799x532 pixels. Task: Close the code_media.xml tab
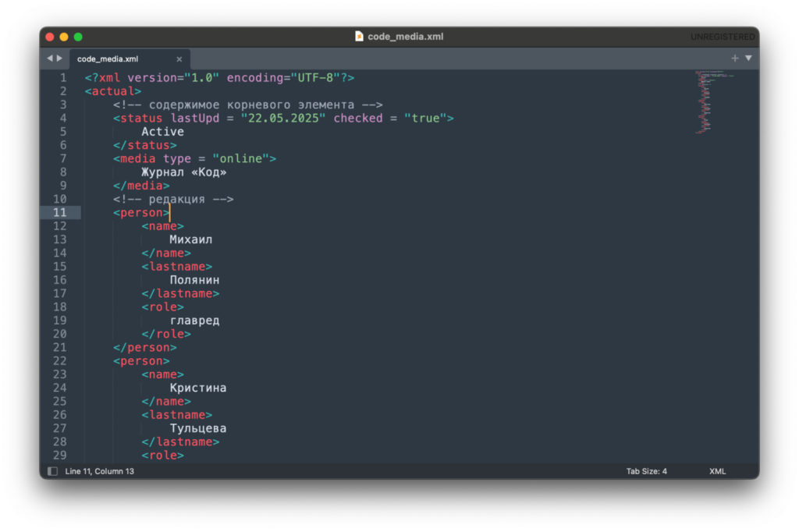point(179,59)
